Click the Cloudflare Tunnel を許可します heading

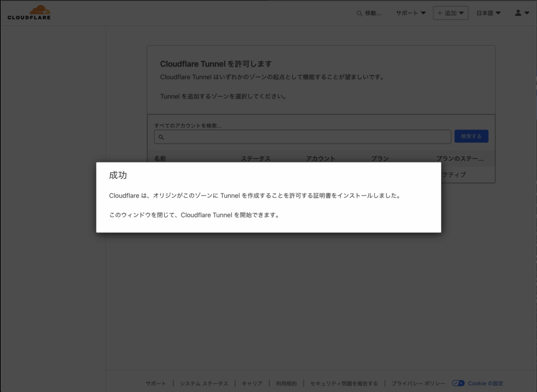[x=216, y=64]
